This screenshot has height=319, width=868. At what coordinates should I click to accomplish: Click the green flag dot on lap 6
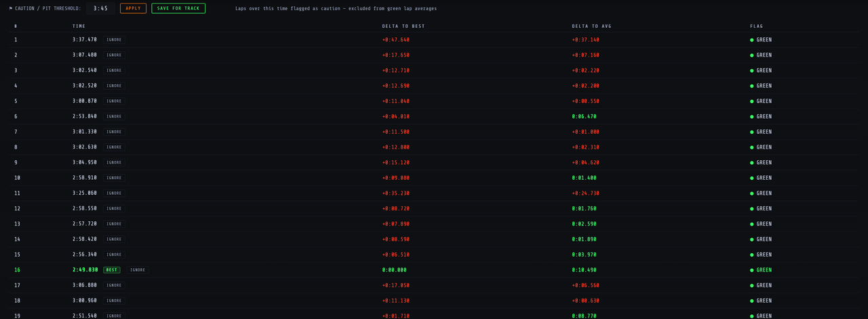coord(752,117)
